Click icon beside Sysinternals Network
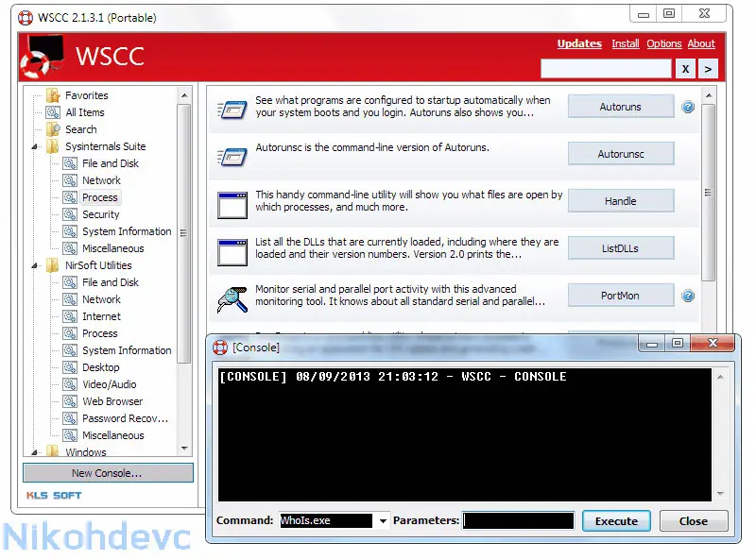The height and width of the screenshot is (560, 756). point(70,180)
